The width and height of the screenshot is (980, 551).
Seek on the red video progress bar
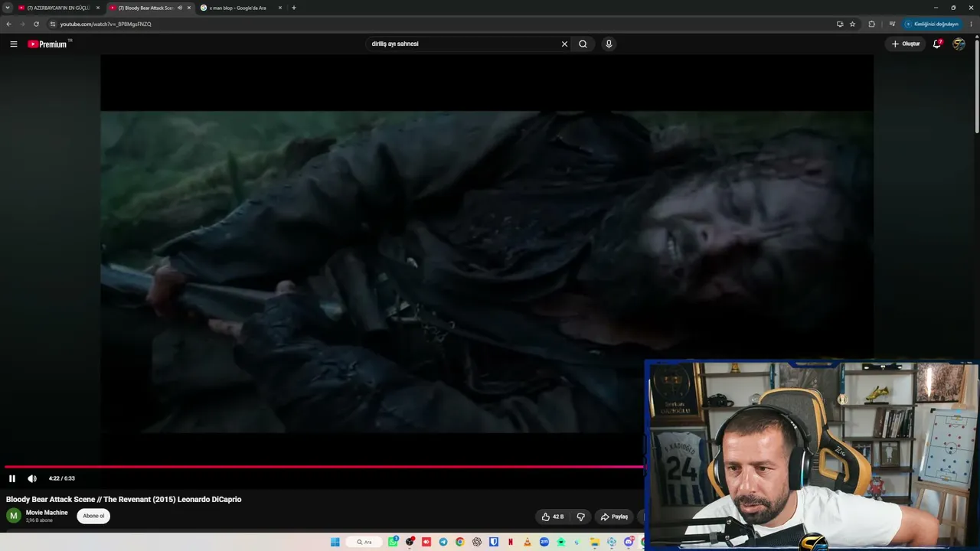pos(324,466)
